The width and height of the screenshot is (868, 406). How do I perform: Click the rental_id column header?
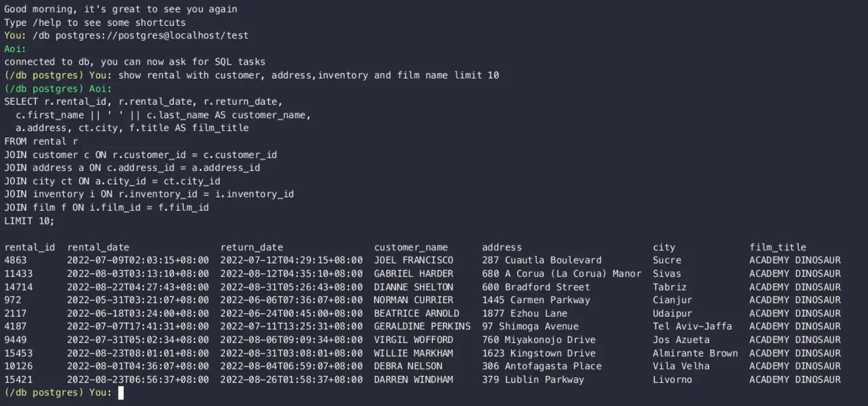tap(29, 247)
